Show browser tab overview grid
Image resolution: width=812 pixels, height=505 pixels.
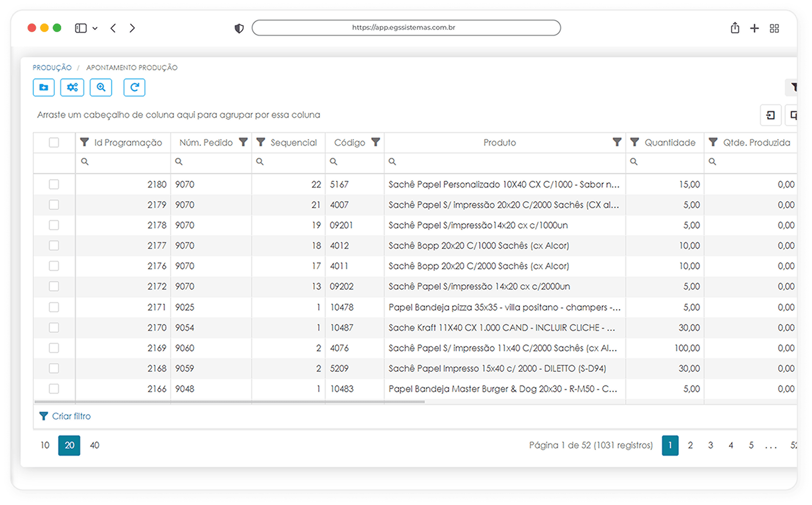(x=774, y=28)
